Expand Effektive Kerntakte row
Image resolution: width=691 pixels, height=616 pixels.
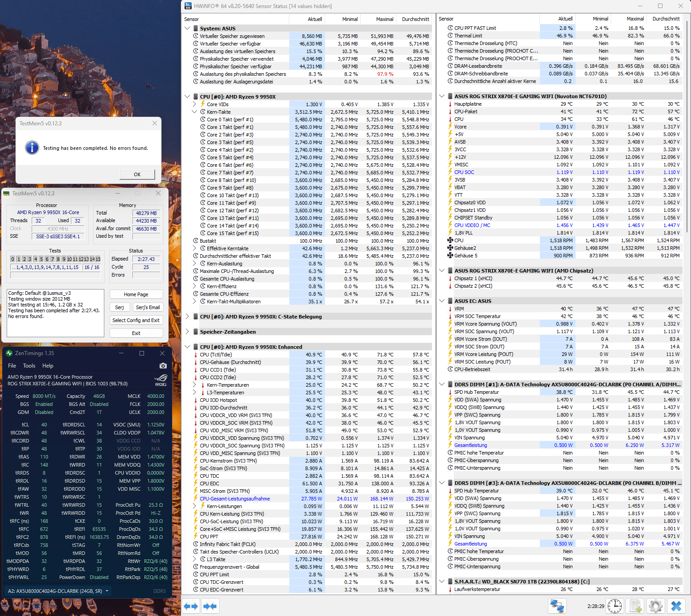pyautogui.click(x=194, y=248)
